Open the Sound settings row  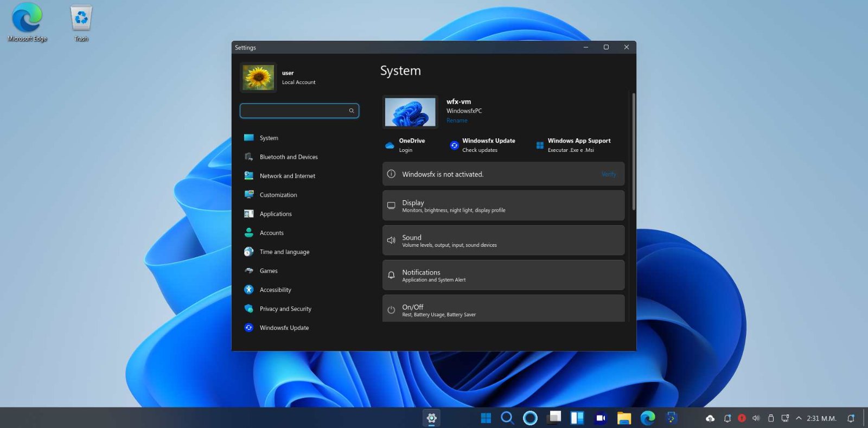[503, 240]
